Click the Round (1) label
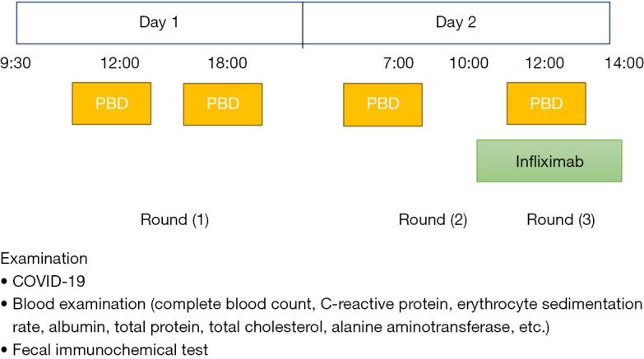Screen dimensions: 644x359 point(174,220)
